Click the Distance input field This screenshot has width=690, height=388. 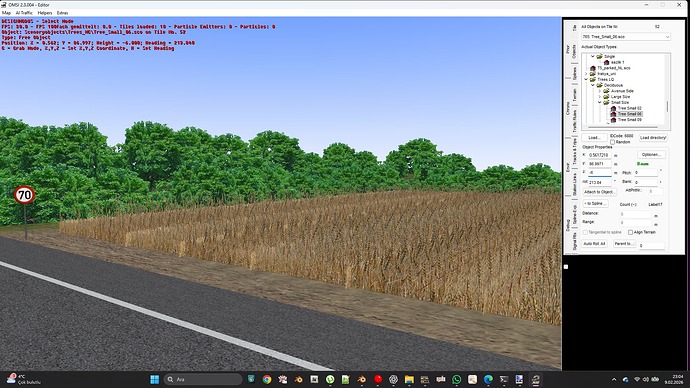pyautogui.click(x=635, y=215)
